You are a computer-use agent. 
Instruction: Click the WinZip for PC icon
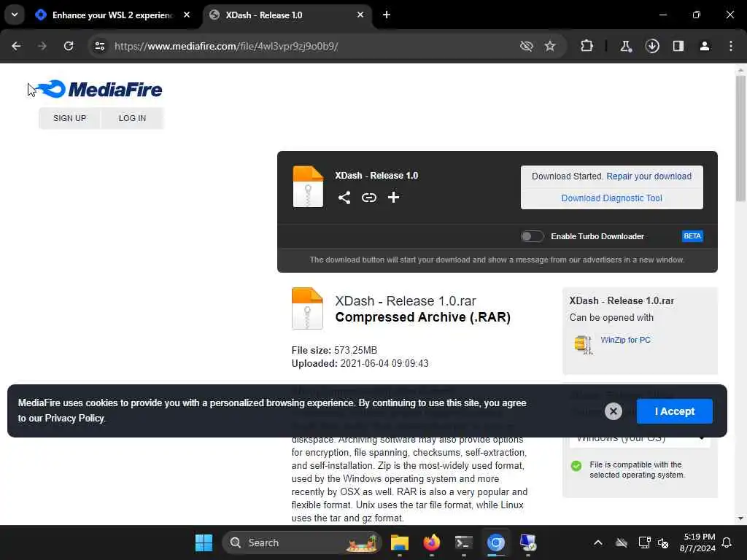pos(584,344)
